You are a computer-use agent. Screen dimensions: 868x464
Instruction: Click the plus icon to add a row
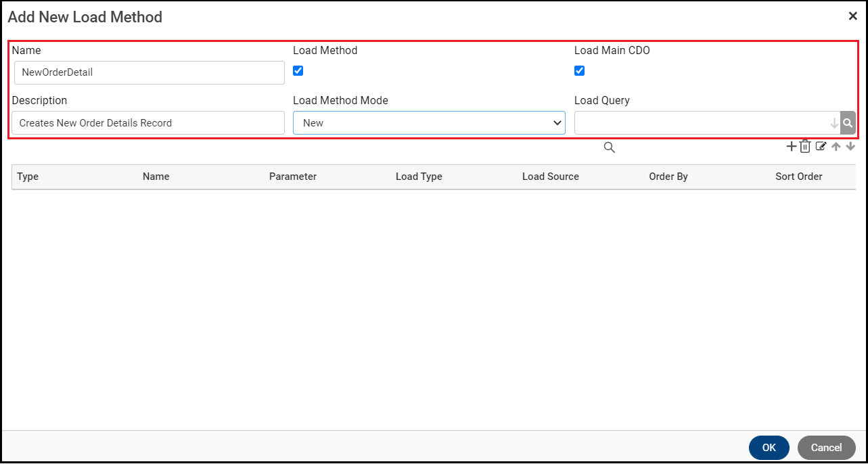[792, 146]
